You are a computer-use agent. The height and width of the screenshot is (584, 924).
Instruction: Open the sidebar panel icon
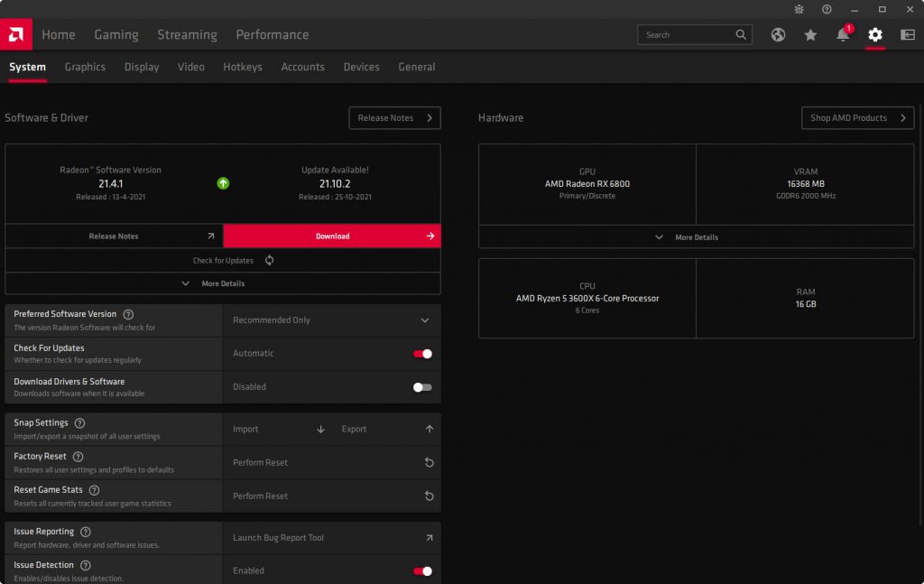[907, 35]
